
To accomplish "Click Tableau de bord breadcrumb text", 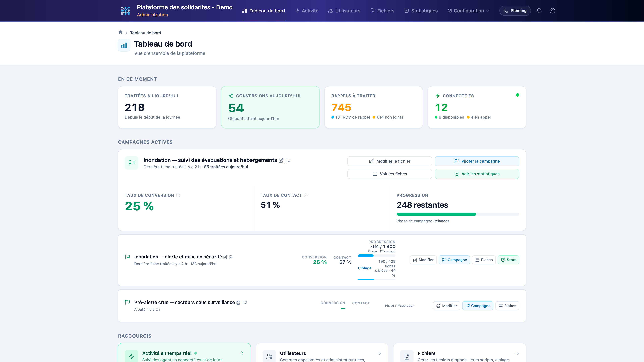I will pyautogui.click(x=146, y=33).
